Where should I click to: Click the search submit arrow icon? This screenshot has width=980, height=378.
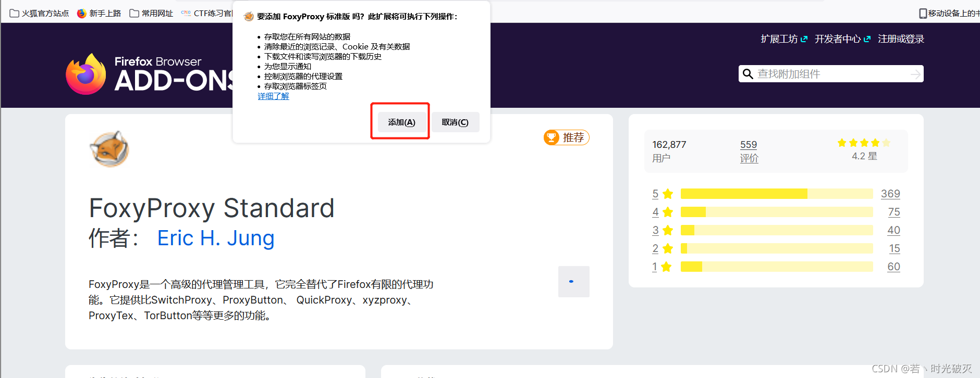tap(915, 74)
